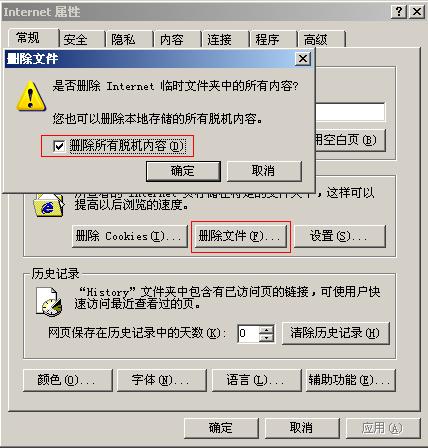Open 辅助功能 options button
428x448 pixels.
(351, 380)
